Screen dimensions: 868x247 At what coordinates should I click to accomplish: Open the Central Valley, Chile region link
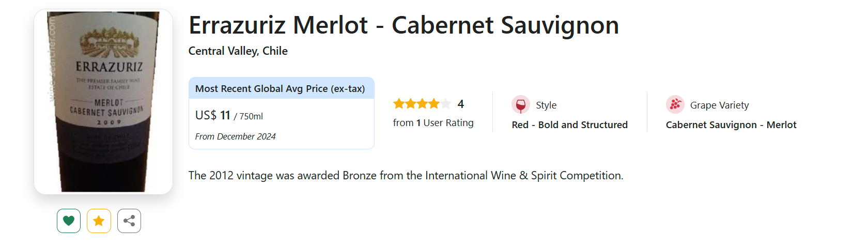(238, 51)
